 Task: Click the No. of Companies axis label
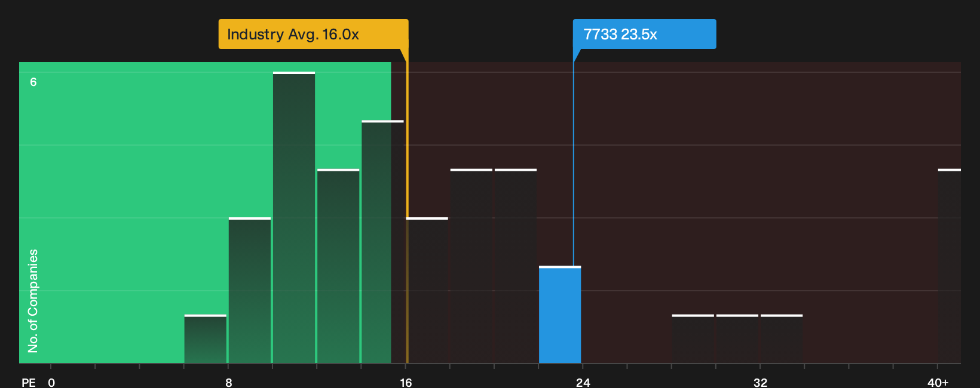[33, 300]
